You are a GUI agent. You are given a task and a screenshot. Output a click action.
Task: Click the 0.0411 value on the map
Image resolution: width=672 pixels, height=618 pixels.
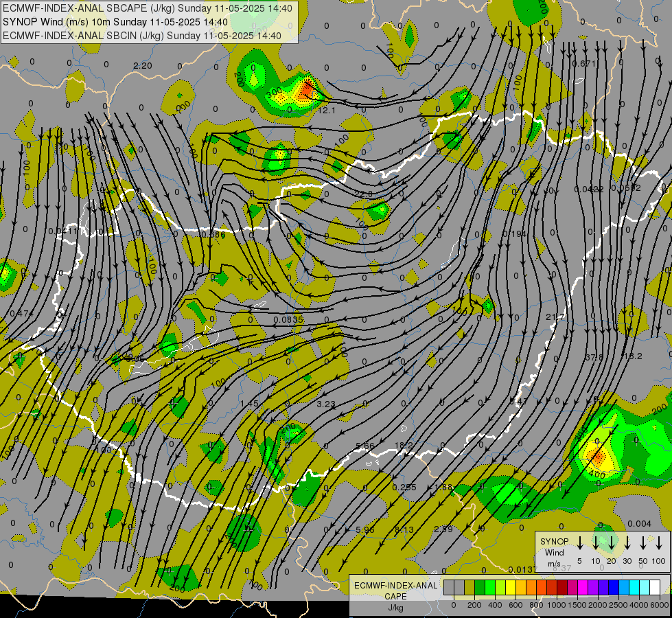tap(63, 231)
